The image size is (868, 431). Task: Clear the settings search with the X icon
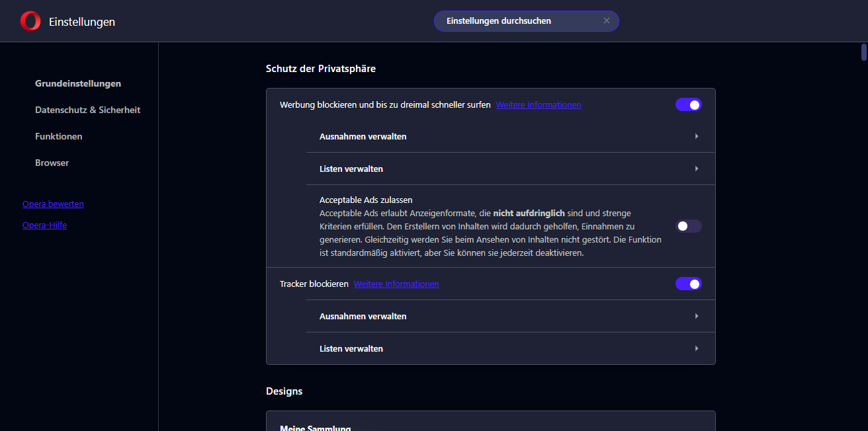click(606, 20)
